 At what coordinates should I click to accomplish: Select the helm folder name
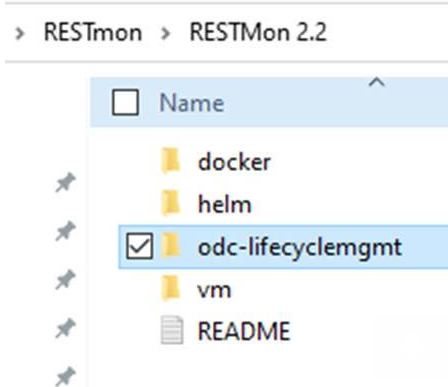[x=224, y=204]
